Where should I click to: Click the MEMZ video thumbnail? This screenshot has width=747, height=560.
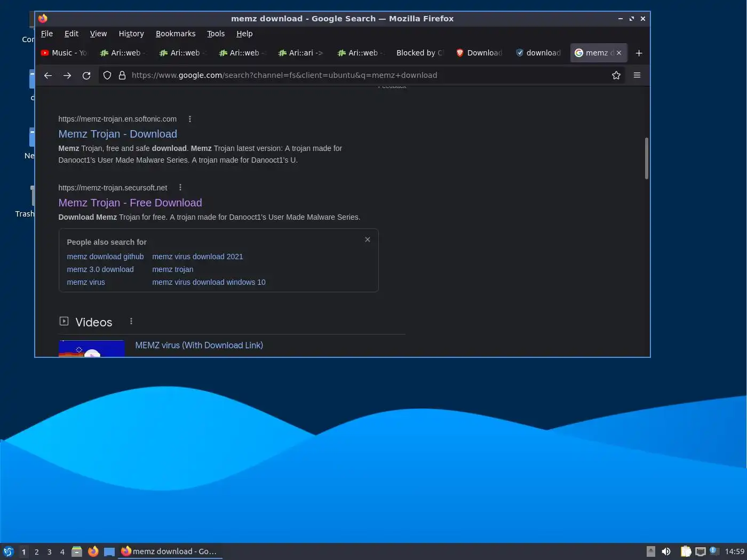coord(91,348)
